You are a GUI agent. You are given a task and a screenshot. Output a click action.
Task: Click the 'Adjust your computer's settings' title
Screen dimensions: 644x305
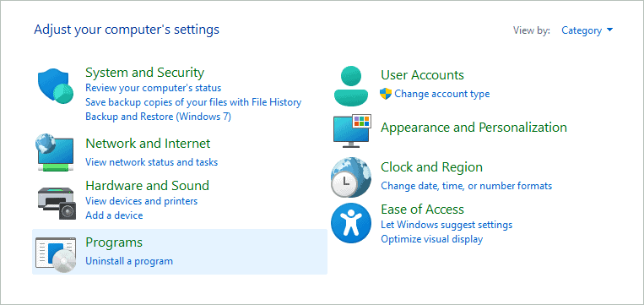point(127,30)
